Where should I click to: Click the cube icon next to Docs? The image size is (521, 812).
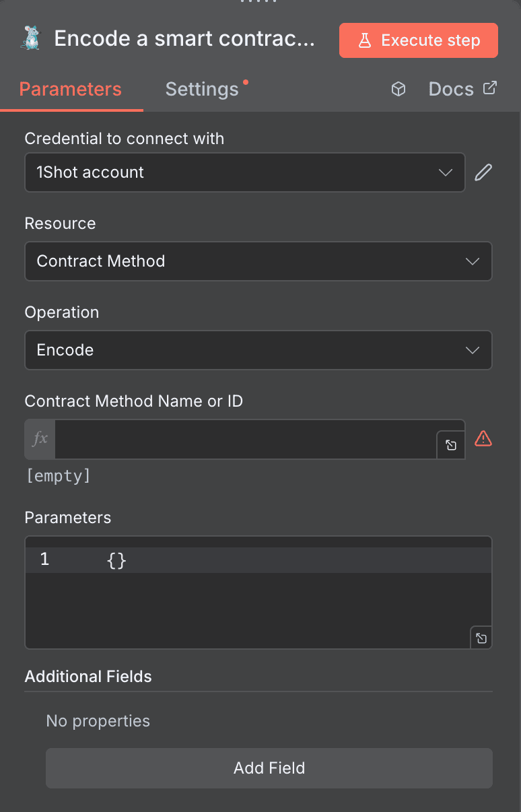[x=398, y=88]
